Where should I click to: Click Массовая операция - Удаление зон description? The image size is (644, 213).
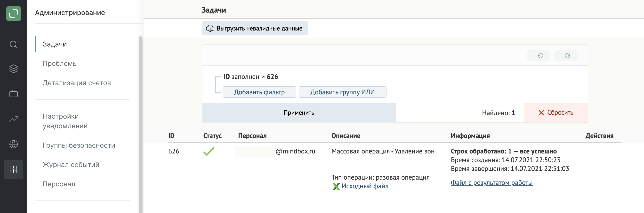click(x=383, y=151)
